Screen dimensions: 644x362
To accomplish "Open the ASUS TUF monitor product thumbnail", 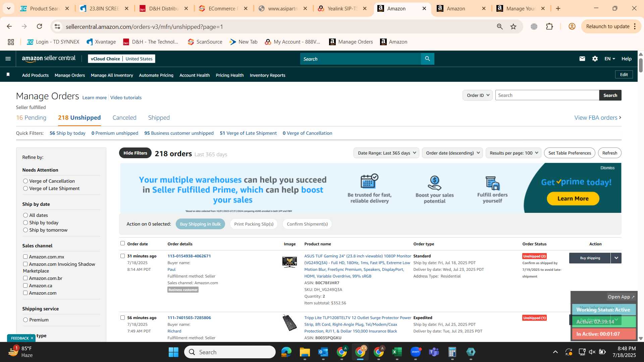I will pyautogui.click(x=289, y=262).
